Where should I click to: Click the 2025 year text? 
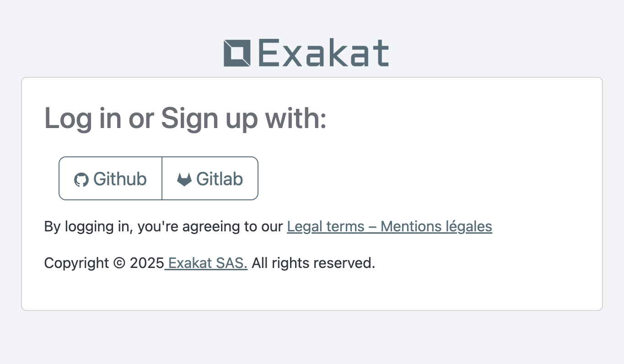(x=147, y=263)
